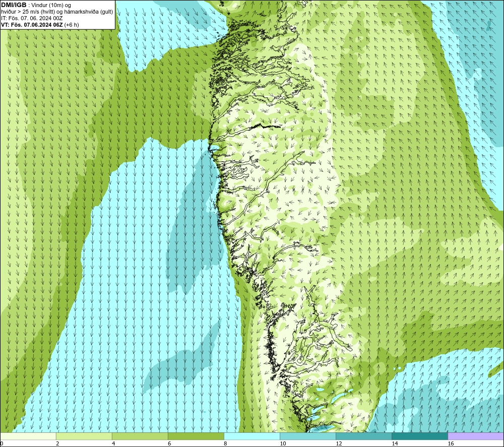Click the 10-12 m/s cyan legend swatch
The height and width of the screenshot is (447, 504).
[308, 436]
